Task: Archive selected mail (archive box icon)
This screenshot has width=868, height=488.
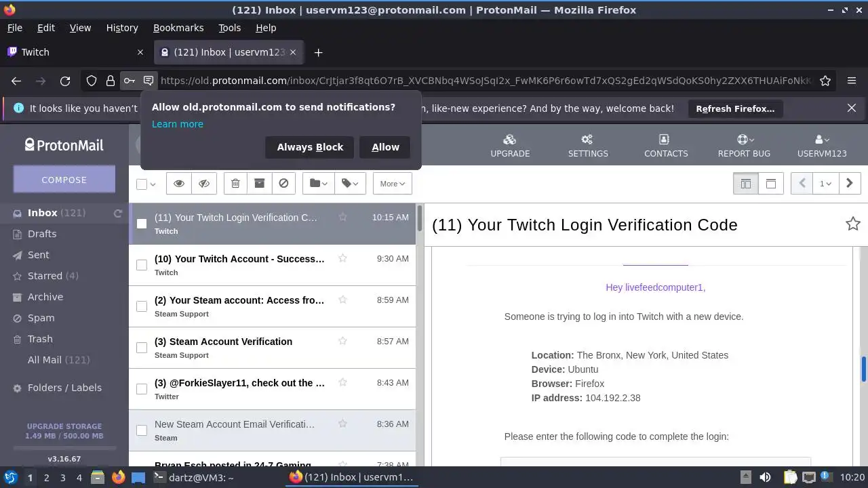Action: (259, 184)
